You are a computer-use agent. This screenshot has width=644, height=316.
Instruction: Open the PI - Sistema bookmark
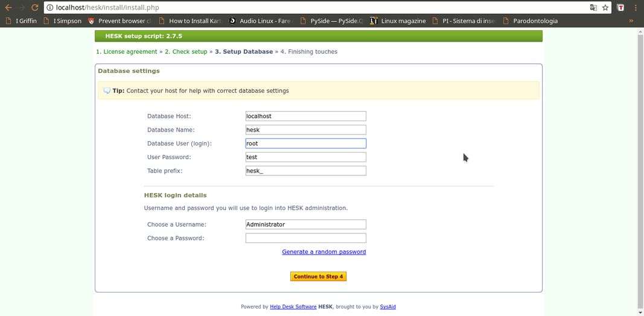(x=465, y=21)
